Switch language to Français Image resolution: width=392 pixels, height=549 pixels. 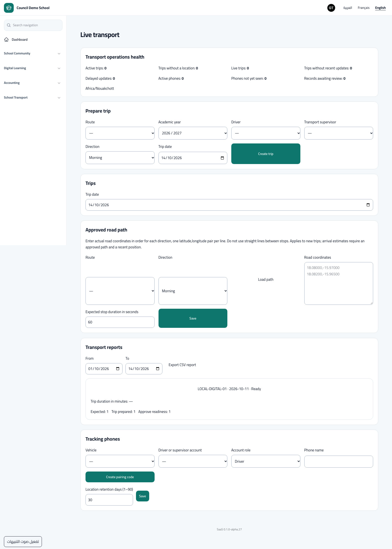coord(363,8)
